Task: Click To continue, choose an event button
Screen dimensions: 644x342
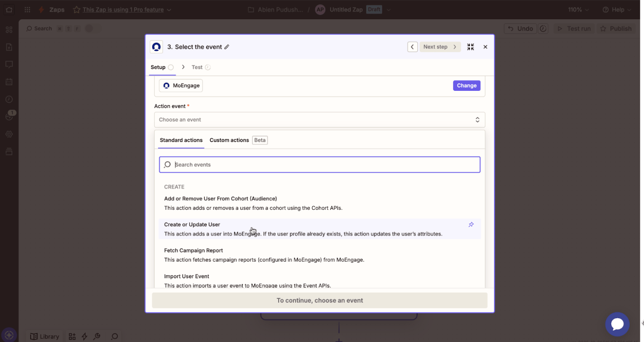Action: (320, 300)
